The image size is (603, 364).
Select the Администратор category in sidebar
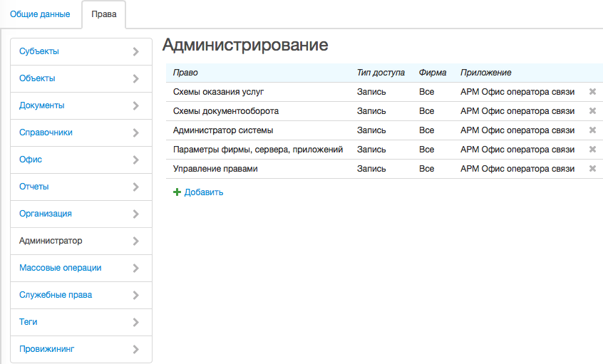(x=81, y=241)
